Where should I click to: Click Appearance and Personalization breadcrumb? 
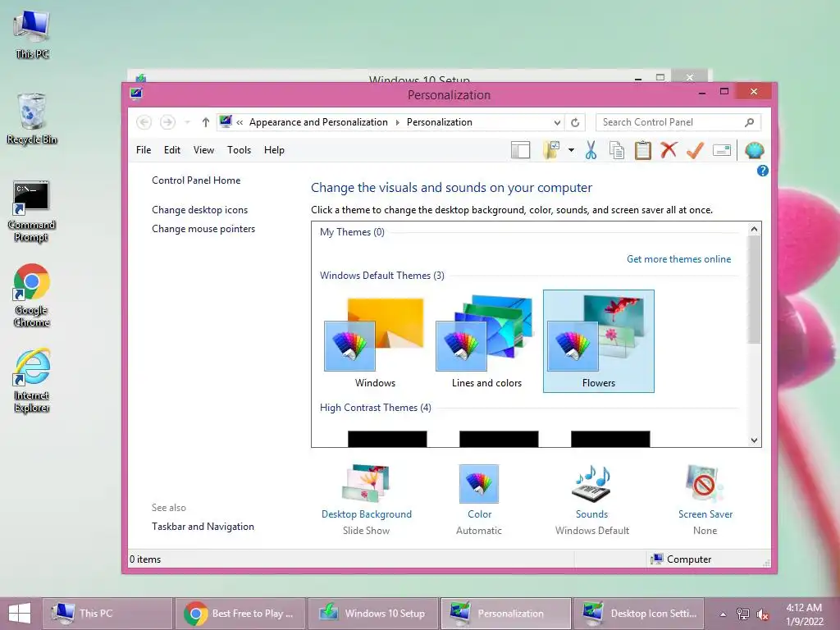coord(318,122)
